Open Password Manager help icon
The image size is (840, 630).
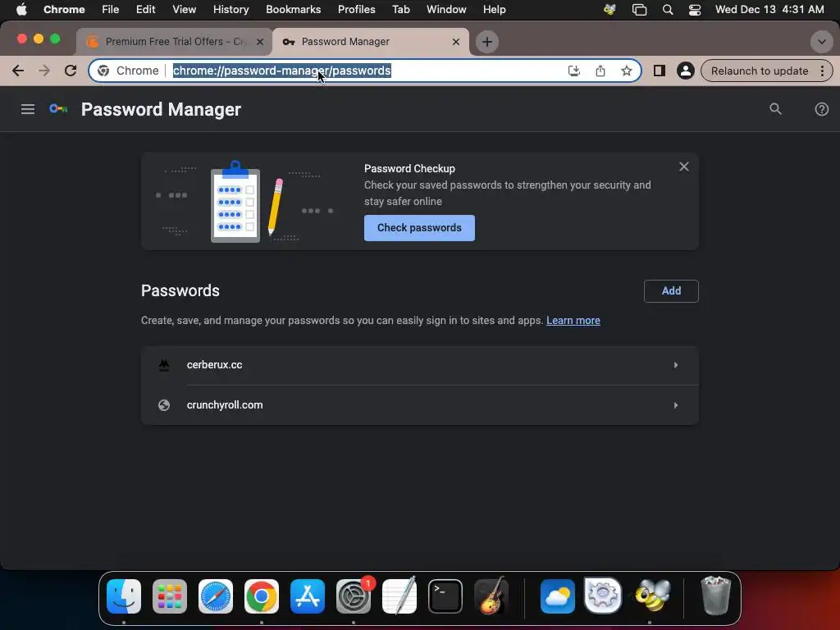[821, 109]
